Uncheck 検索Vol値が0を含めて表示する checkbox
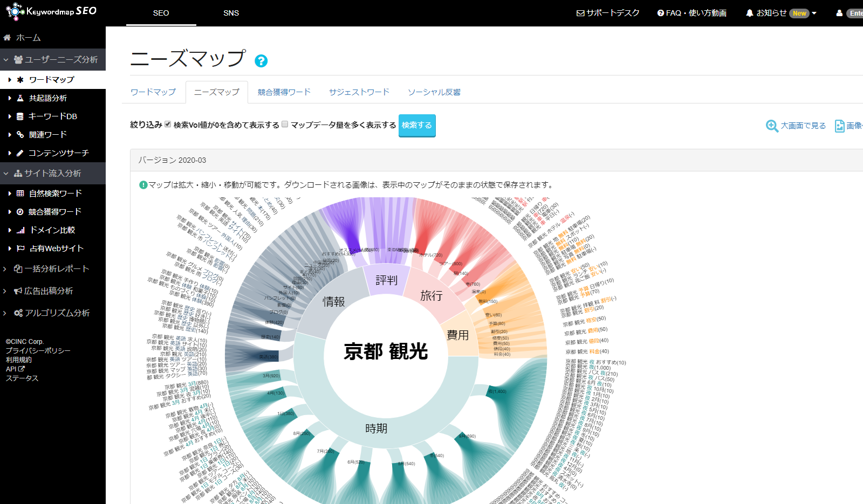Image resolution: width=863 pixels, height=504 pixels. point(168,125)
